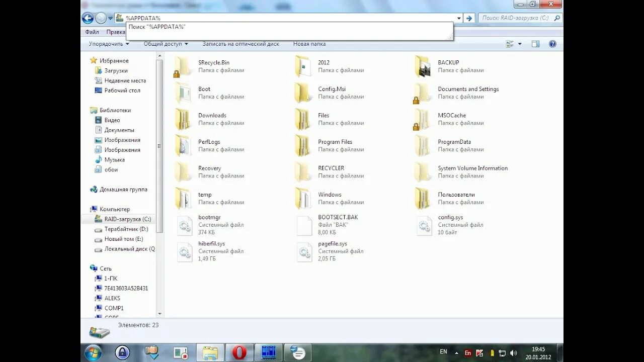Select the PerfLogs folder icon
The width and height of the screenshot is (644, 362).
tap(183, 146)
